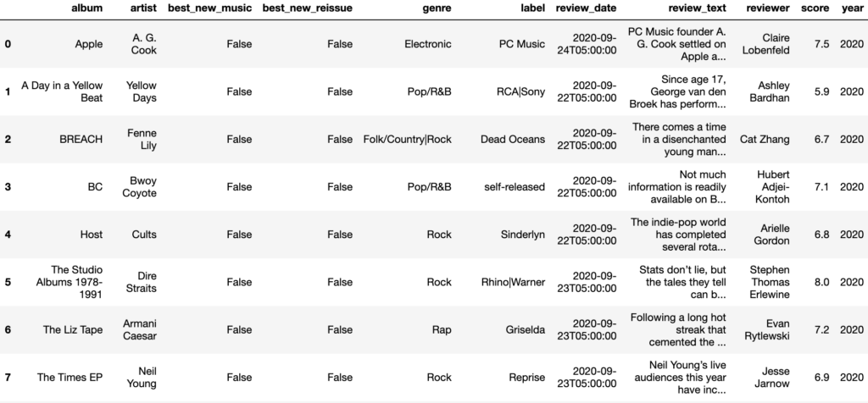Click the 'year' column header

click(849, 8)
